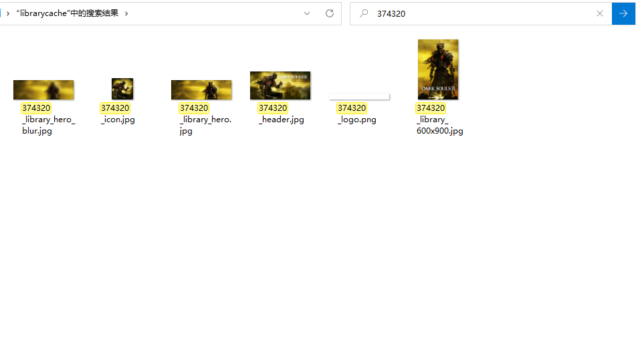This screenshot has height=346, width=644.
Task: Open the address bar history dropdown
Action: pyautogui.click(x=307, y=13)
